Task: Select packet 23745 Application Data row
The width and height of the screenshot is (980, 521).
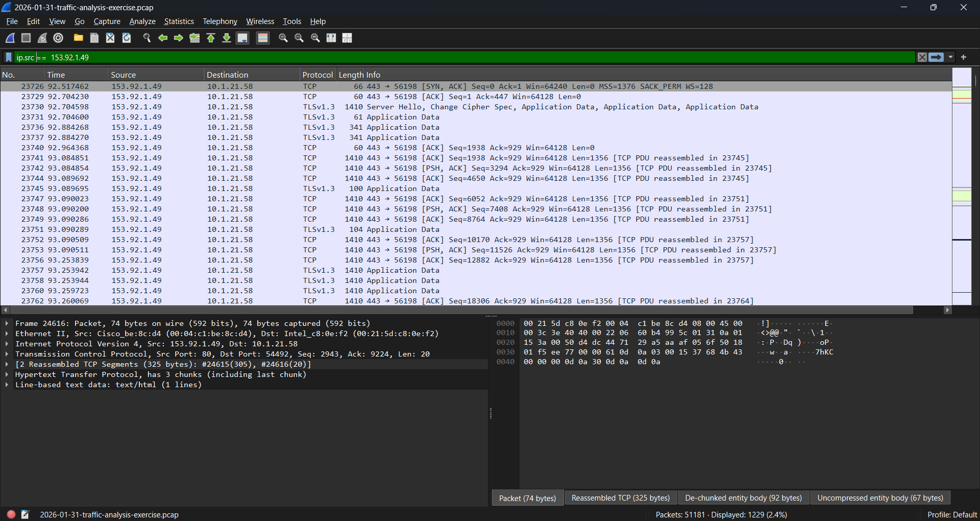Action: click(x=476, y=188)
